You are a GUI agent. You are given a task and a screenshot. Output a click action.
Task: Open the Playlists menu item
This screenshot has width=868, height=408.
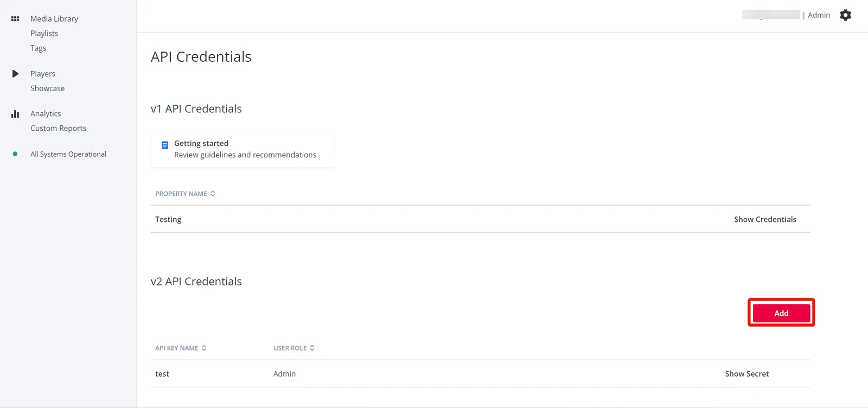pos(44,34)
